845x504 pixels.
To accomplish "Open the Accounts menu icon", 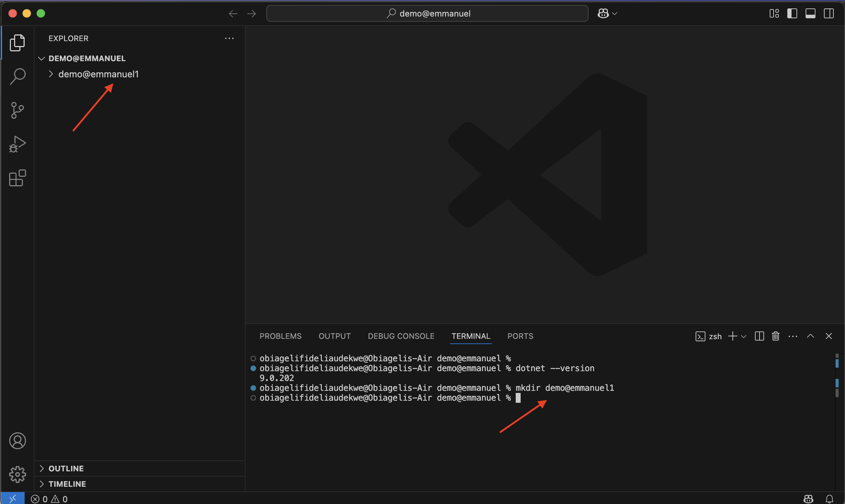I will pos(17,441).
